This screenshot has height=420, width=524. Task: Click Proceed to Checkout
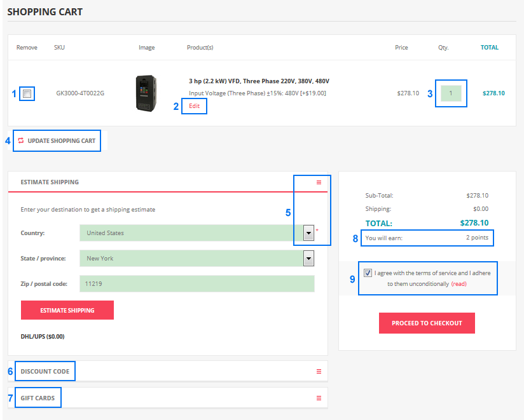tap(427, 323)
